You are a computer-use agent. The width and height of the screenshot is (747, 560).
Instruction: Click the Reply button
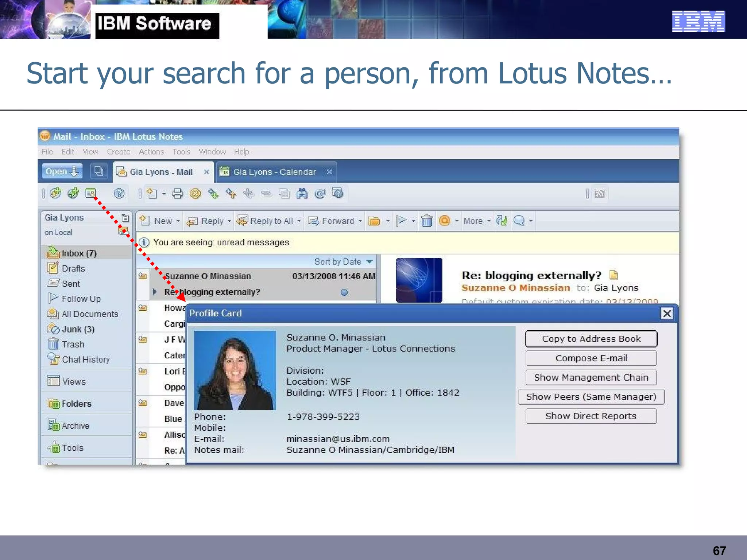click(205, 221)
